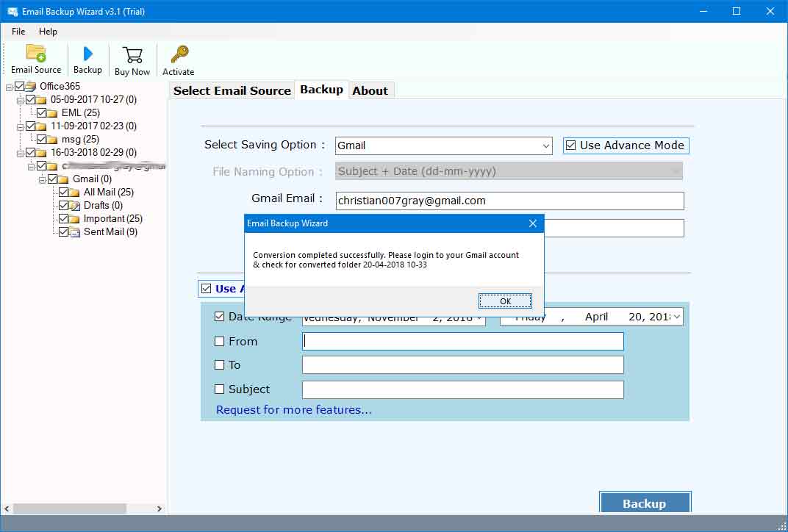The image size is (788, 532).
Task: Click the All Mail folder icon
Action: click(74, 193)
